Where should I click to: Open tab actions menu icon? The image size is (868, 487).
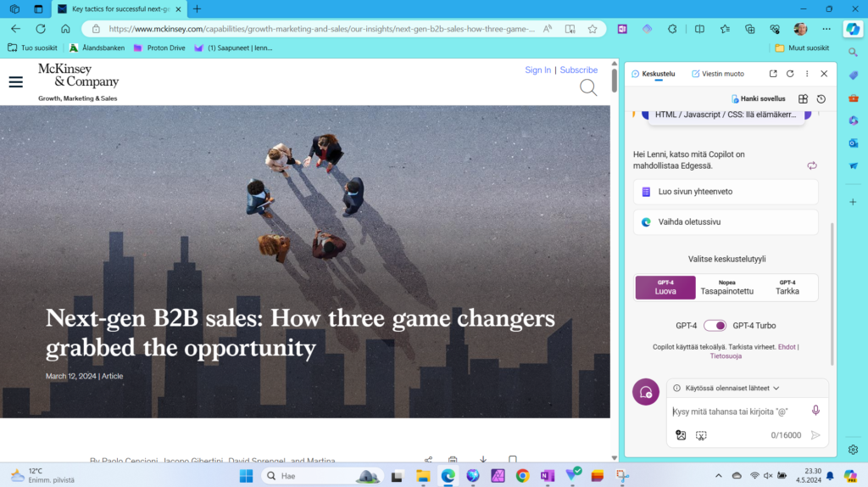38,8
